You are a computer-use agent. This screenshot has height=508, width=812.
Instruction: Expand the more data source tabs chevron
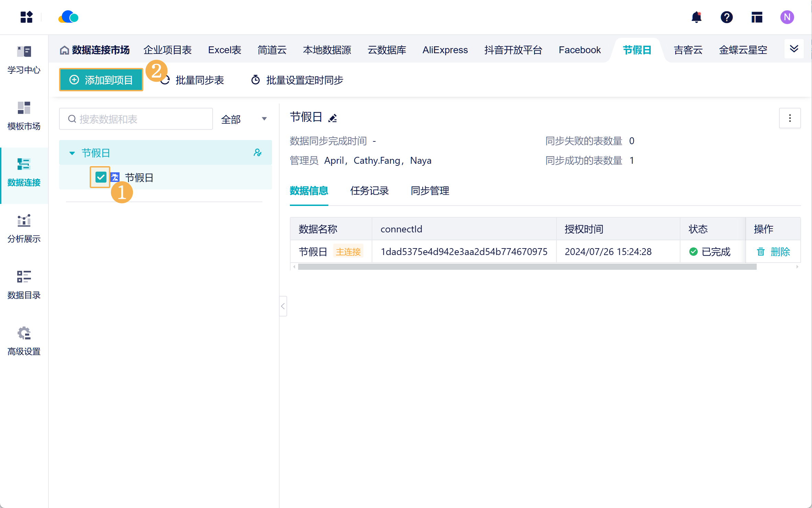point(794,49)
